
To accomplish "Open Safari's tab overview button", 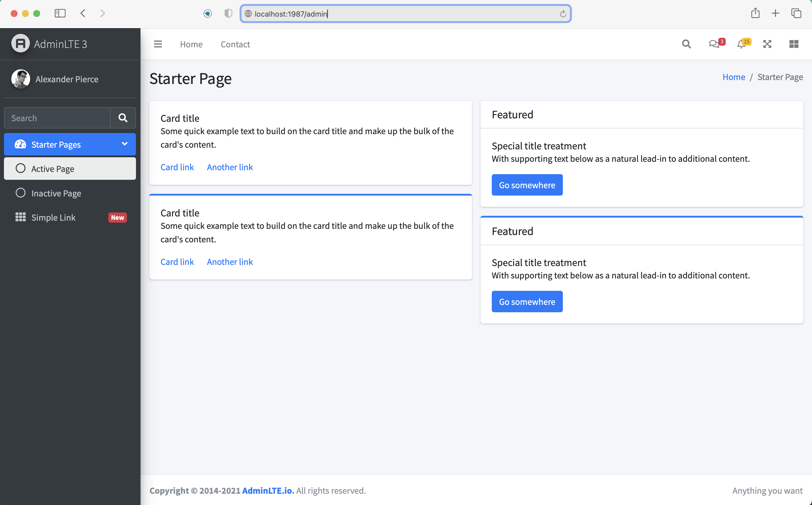I will click(796, 13).
